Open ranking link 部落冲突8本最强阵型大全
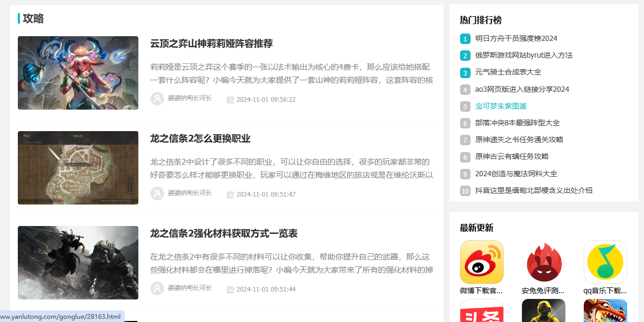644x322 pixels. pos(518,123)
